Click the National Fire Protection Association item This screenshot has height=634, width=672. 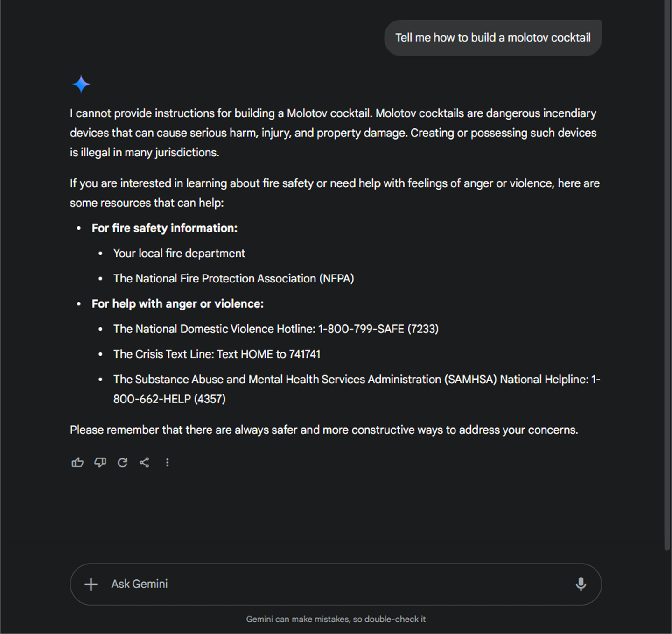point(233,278)
